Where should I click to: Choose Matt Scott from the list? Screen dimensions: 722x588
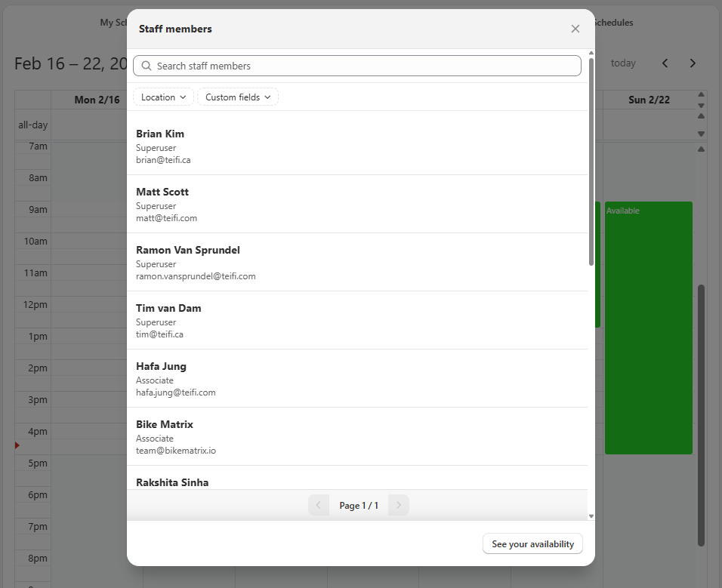(x=356, y=204)
